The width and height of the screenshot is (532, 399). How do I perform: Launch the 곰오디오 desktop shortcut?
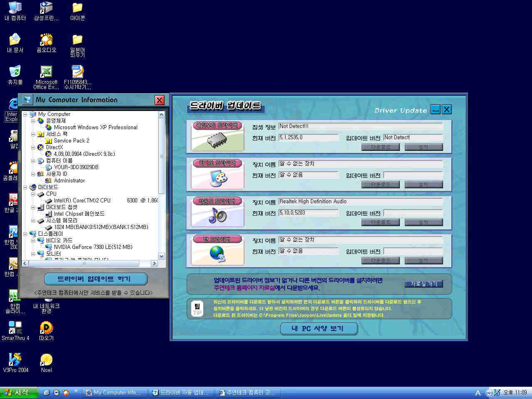click(46, 43)
